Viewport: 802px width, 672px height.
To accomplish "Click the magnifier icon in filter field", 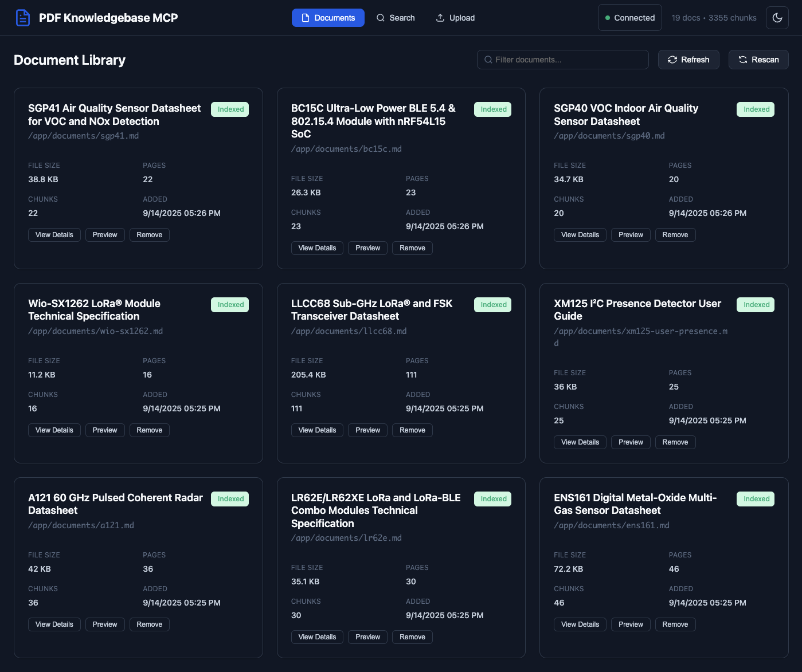I will 488,60.
